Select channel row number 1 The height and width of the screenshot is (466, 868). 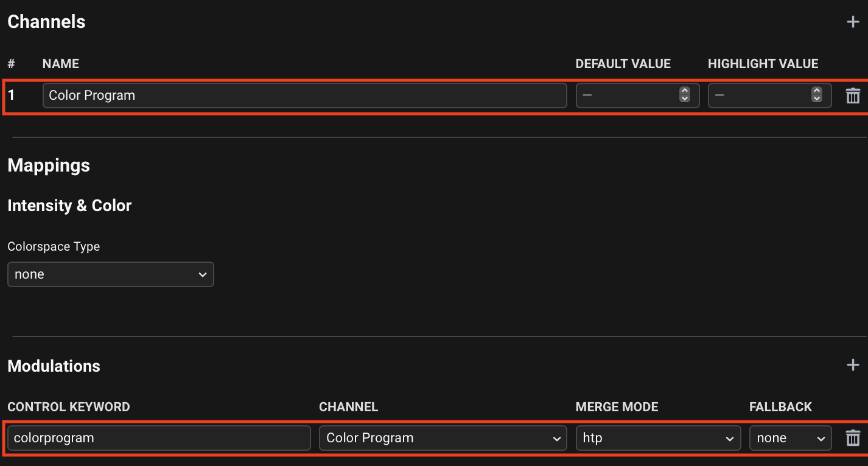tap(12, 96)
